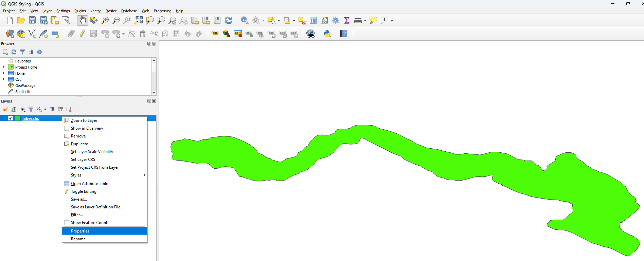Open the attribute table toolbar icon
The height and width of the screenshot is (261, 644).
(x=313, y=20)
